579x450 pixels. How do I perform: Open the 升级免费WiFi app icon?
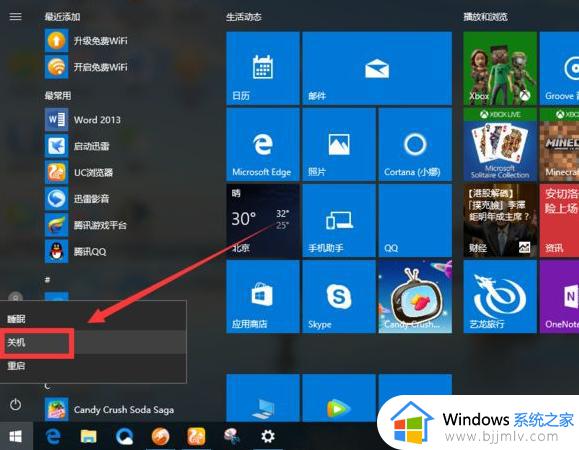(x=56, y=40)
